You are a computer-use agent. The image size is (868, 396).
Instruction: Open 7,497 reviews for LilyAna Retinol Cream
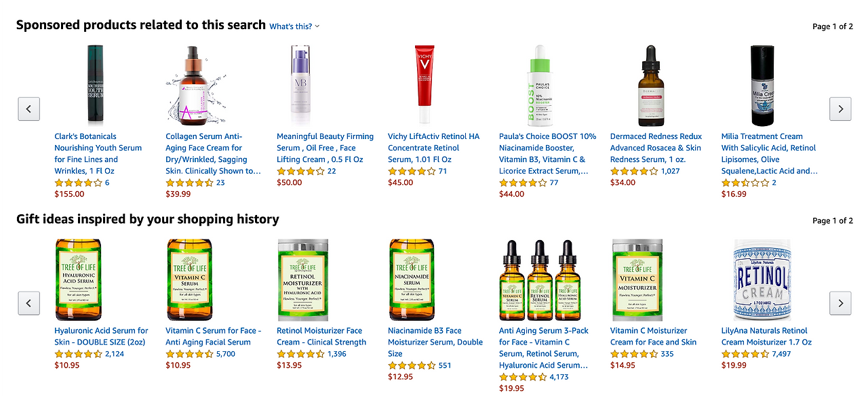(782, 354)
